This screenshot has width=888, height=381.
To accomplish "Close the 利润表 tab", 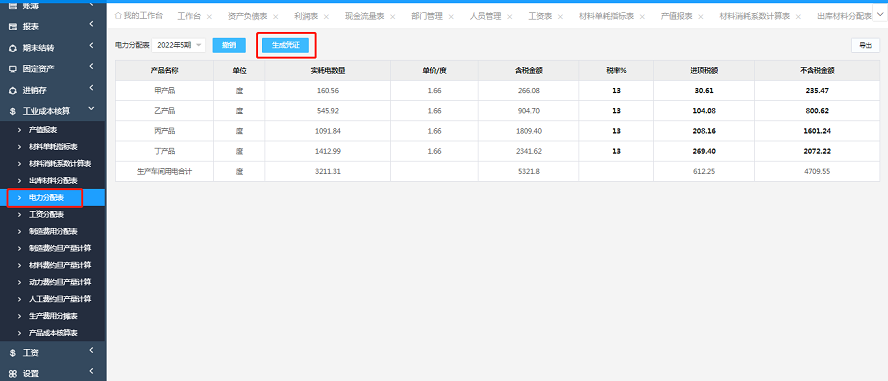I will click(x=326, y=16).
